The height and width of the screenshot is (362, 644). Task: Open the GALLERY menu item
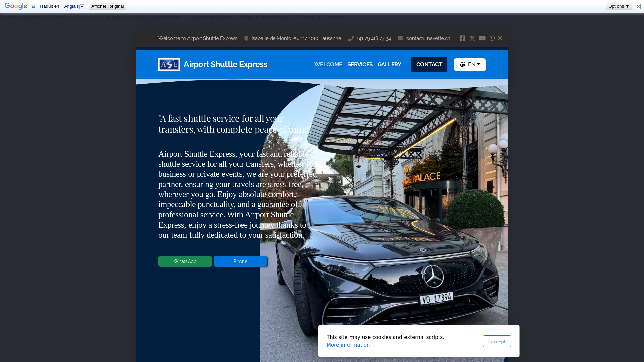(x=389, y=65)
